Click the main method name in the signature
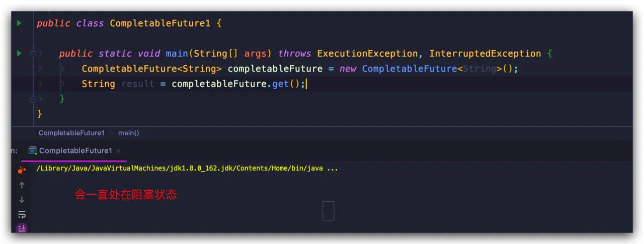The image size is (644, 244). click(x=177, y=53)
